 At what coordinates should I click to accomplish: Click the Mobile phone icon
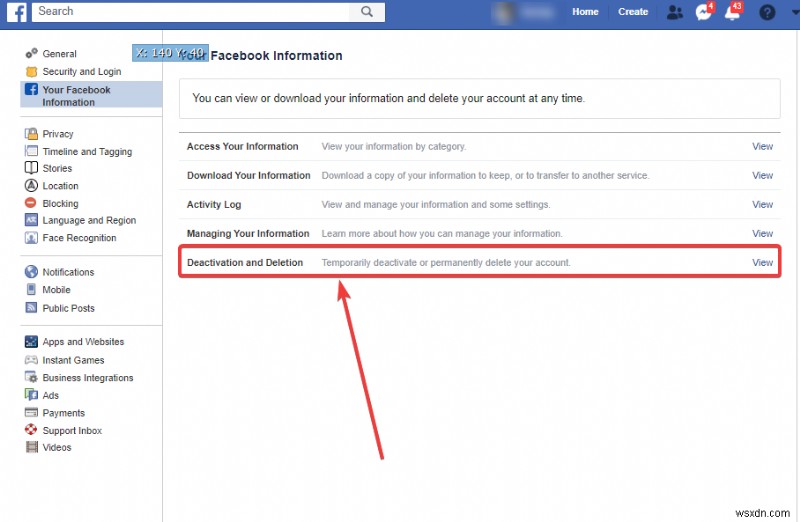coord(31,289)
